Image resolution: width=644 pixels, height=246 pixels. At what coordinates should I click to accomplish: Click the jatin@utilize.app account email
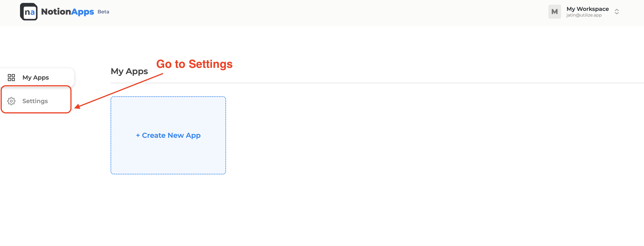(584, 15)
